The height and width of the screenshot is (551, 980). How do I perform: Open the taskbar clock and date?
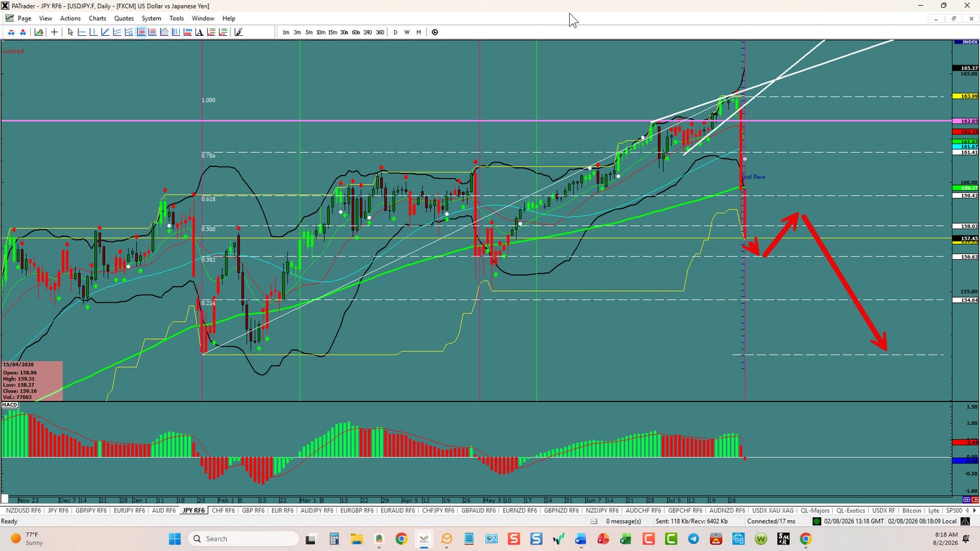946,539
